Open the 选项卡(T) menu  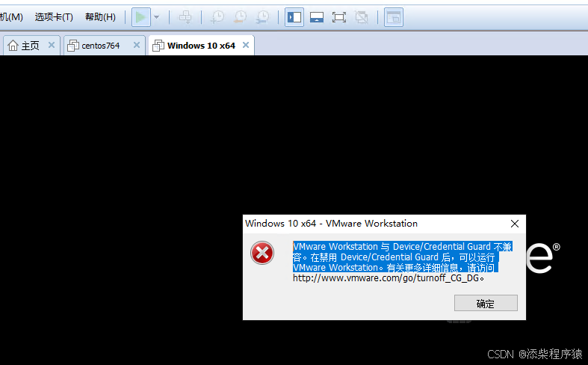click(x=54, y=17)
